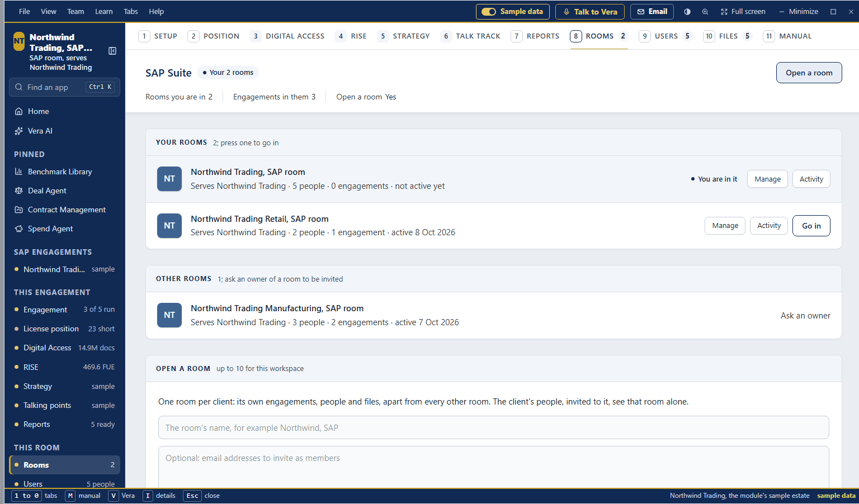859x504 pixels.
Task: Toggle the contrast theme icon
Action: 687,12
